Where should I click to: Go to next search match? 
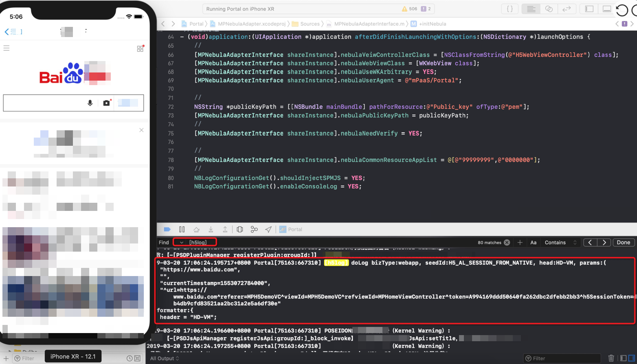[x=604, y=242]
